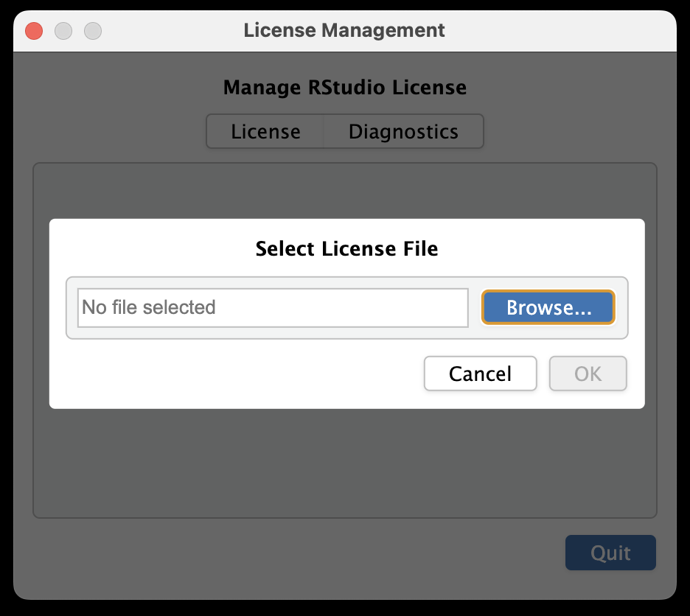This screenshot has width=690, height=616.
Task: Close window using red traffic light button
Action: point(34,31)
